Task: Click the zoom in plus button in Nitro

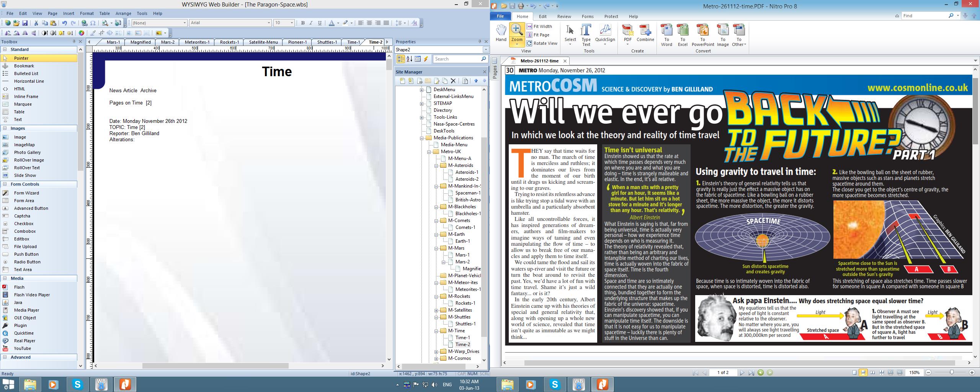Action: (x=972, y=372)
